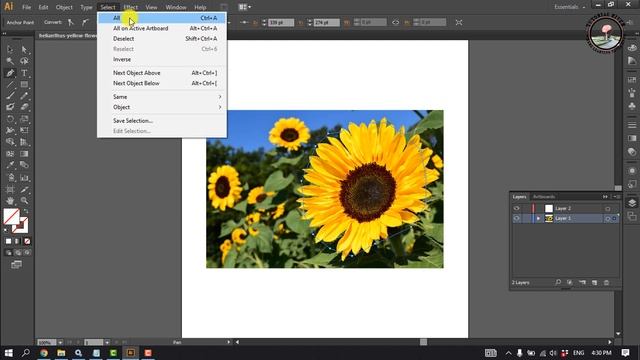
Task: Open File Explorer from the taskbar
Action: click(61, 353)
